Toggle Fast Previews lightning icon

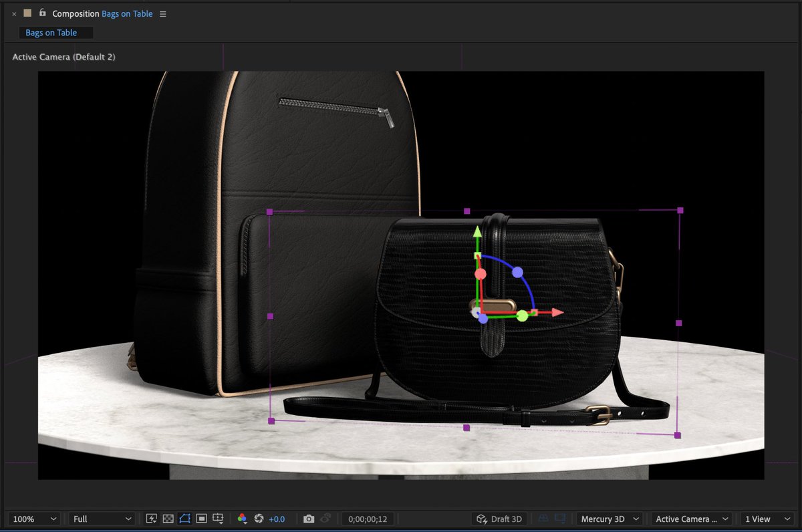point(152,519)
